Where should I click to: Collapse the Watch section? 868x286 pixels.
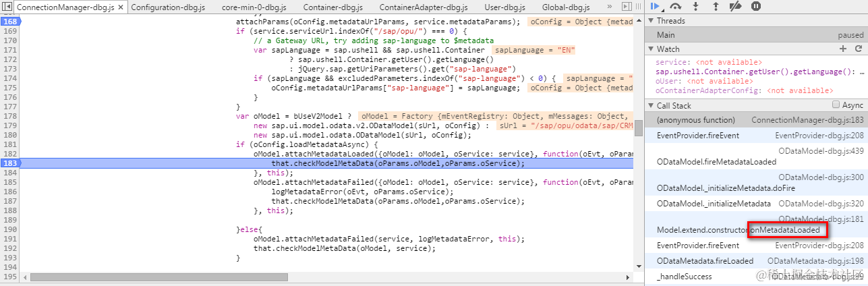click(x=652, y=49)
